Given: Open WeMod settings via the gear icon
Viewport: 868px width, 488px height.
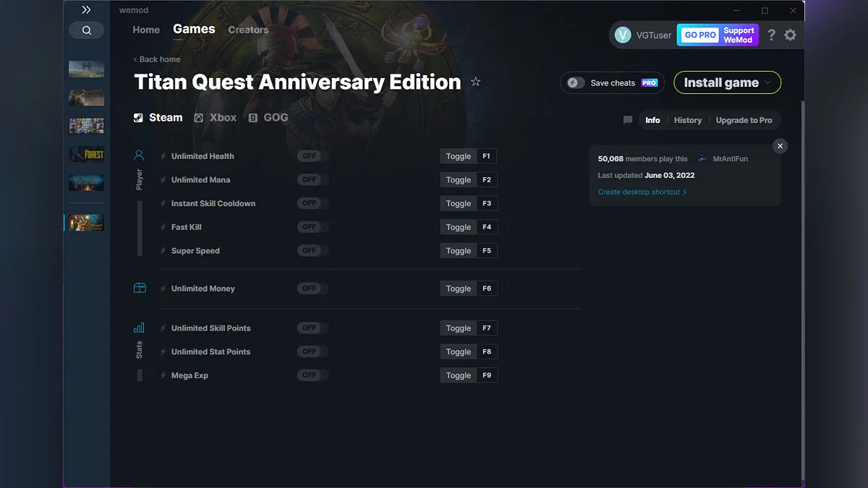Looking at the screenshot, I should click(790, 34).
